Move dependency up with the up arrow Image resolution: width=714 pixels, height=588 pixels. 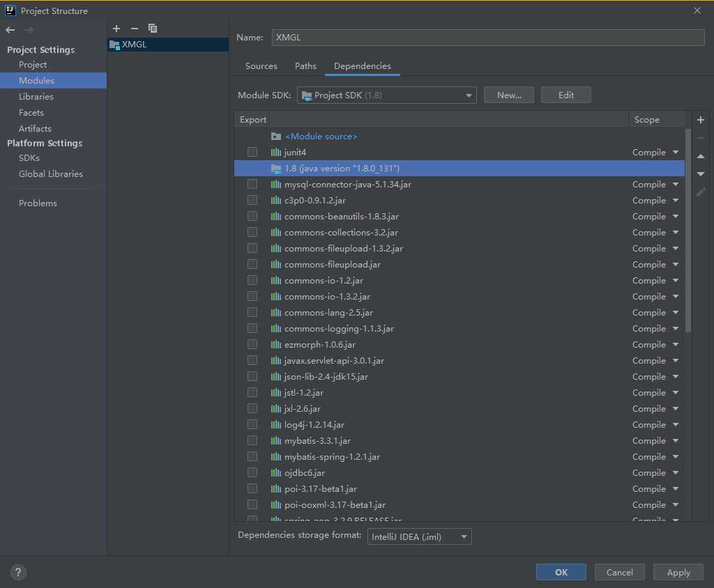[701, 156]
